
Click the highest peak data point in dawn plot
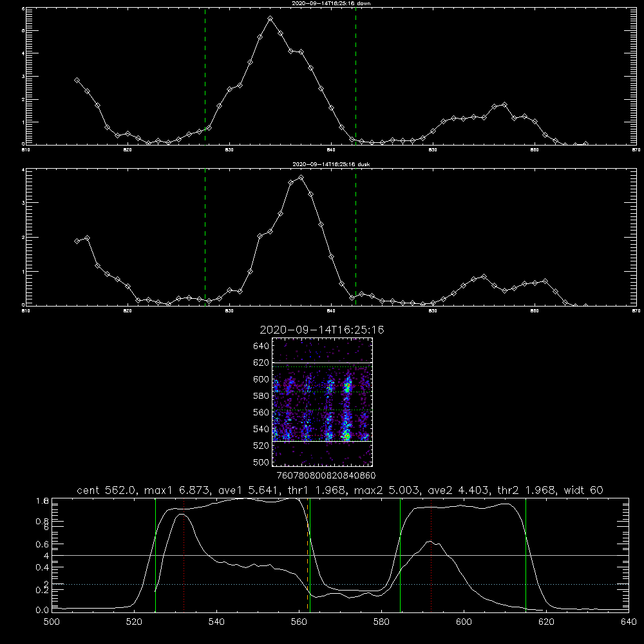[270, 19]
